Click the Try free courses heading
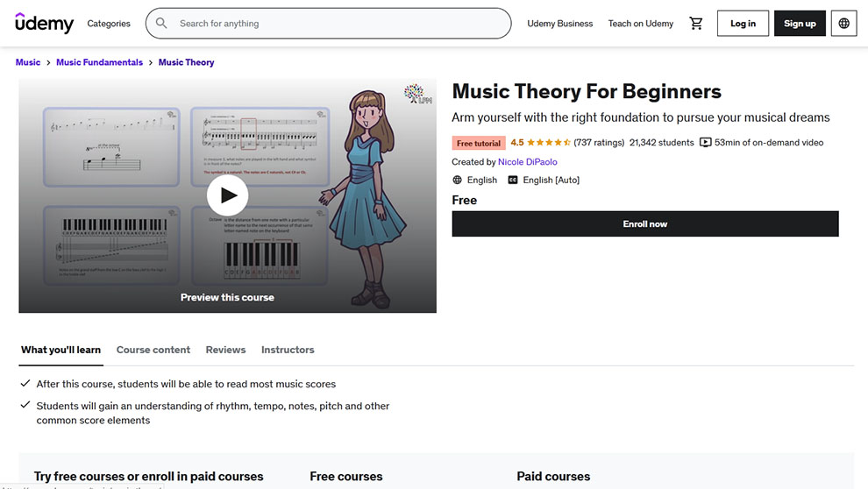The height and width of the screenshot is (489, 868). [149, 476]
